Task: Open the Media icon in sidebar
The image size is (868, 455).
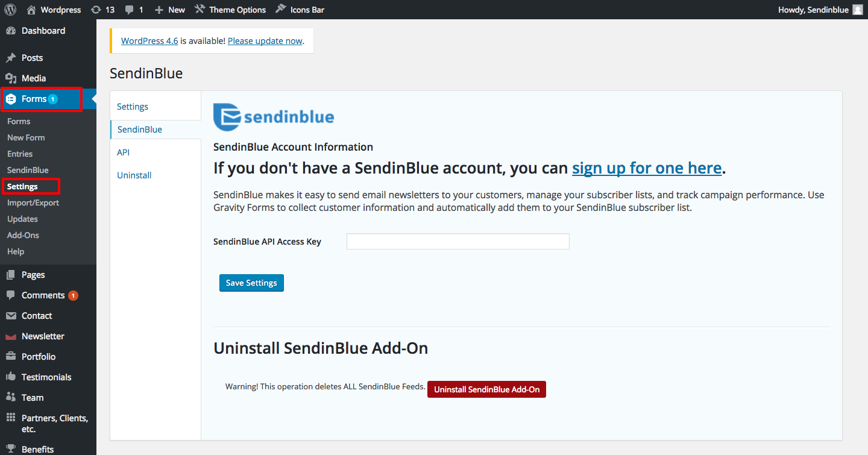Action: [x=11, y=78]
